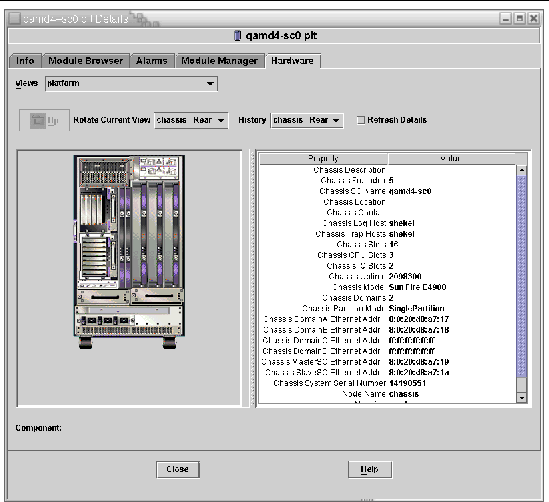Image resolution: width=549 pixels, height=502 pixels.
Task: Select the Chassis Description row
Action: coord(388,170)
